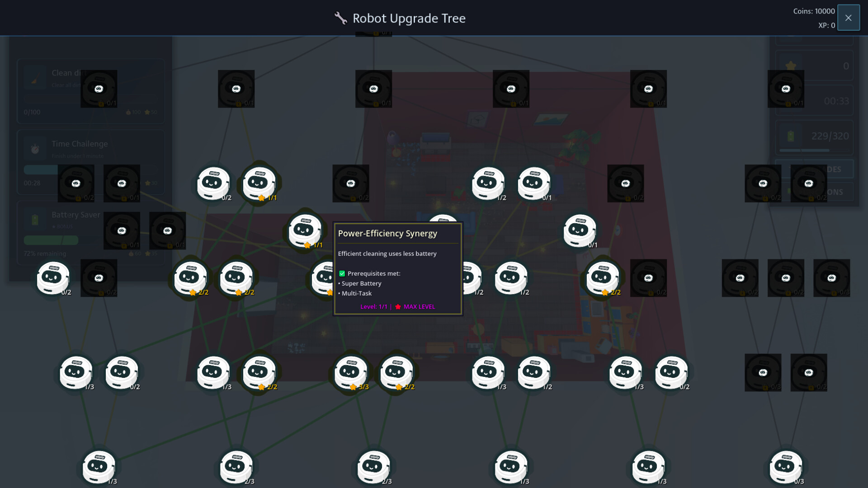
Task: Select the max-level 3/3 upgrade node
Action: pos(351,373)
